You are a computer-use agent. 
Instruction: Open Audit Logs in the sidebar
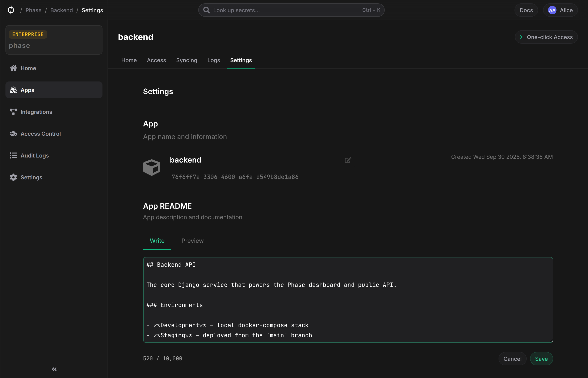click(x=54, y=155)
